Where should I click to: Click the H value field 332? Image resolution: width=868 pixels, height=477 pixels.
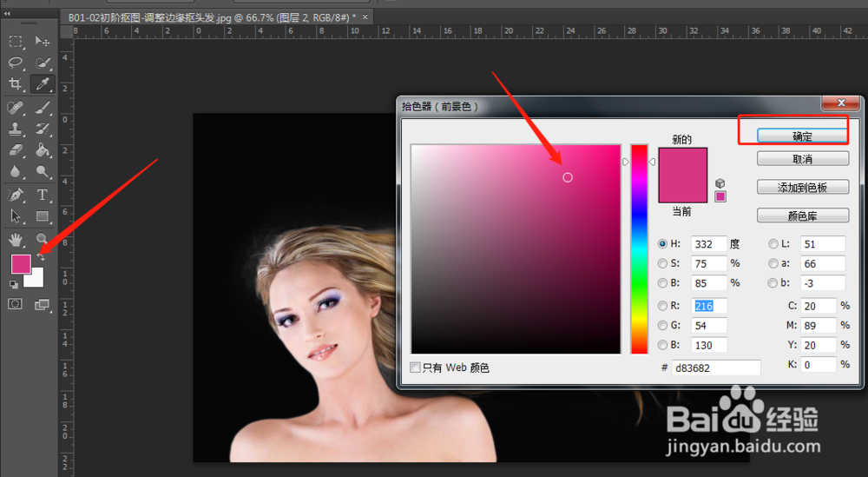coord(708,244)
